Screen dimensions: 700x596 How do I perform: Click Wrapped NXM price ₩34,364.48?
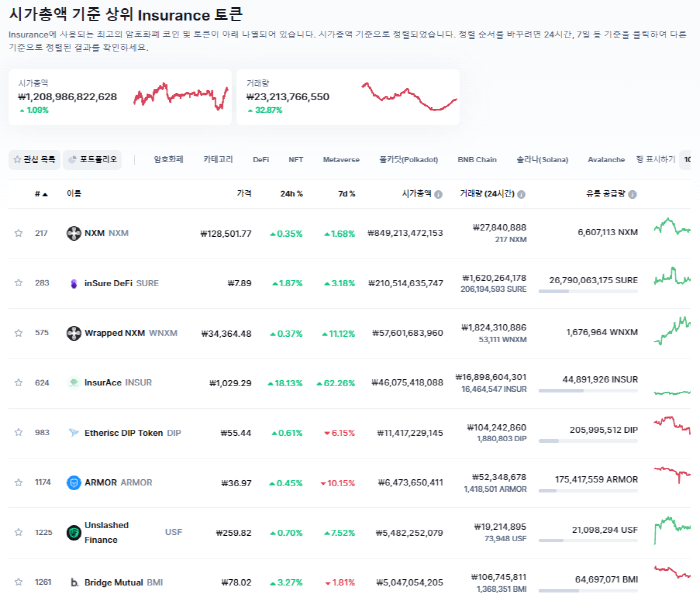point(226,333)
